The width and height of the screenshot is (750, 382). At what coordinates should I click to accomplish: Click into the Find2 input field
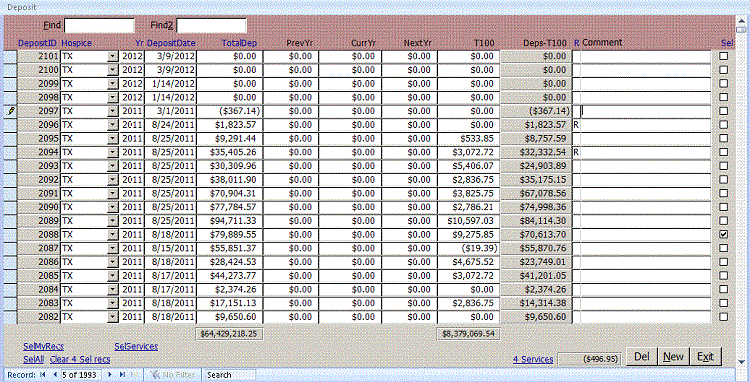coord(211,25)
